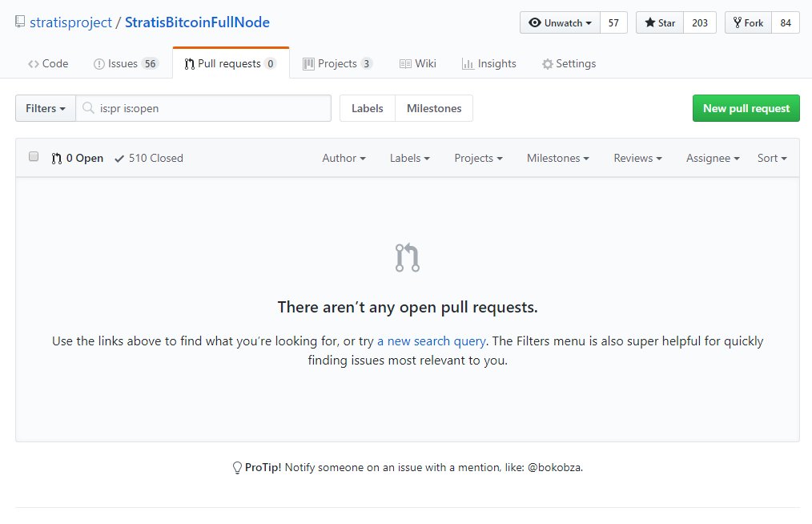Screen dimensions: 812x524
Task: Switch to the Issues tab
Action: pyautogui.click(x=126, y=64)
